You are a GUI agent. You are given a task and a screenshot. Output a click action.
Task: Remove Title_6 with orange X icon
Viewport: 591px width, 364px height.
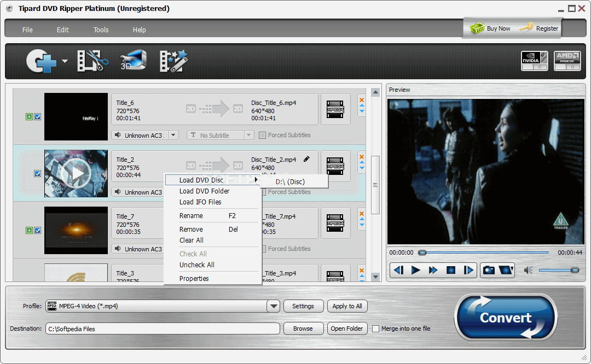(362, 100)
